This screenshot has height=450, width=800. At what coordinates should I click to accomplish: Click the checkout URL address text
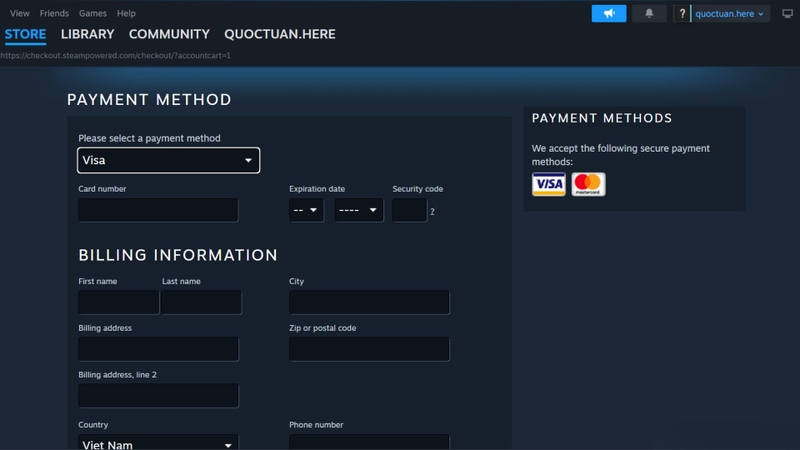pyautogui.click(x=115, y=55)
